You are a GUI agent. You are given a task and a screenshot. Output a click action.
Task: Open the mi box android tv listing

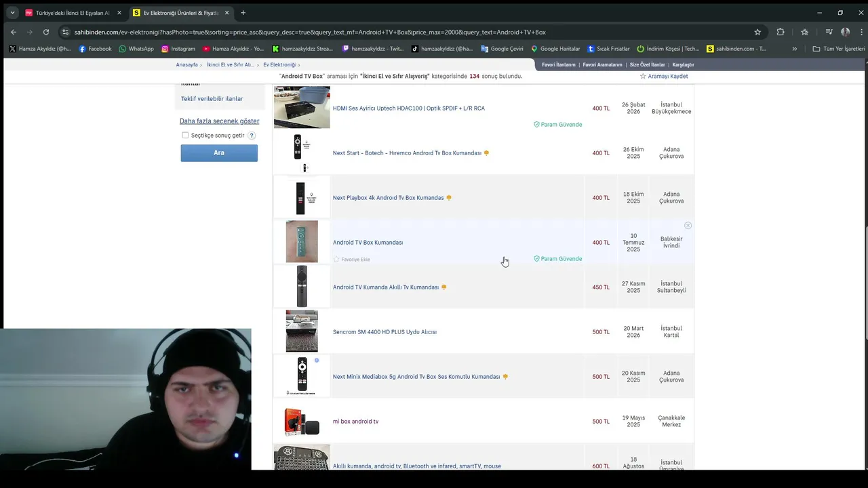click(355, 422)
